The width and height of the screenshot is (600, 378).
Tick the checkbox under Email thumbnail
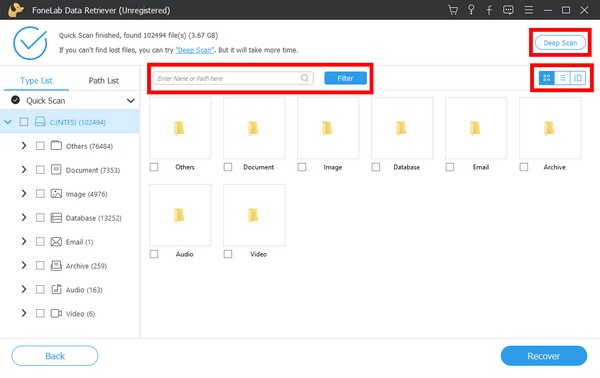tap(450, 167)
